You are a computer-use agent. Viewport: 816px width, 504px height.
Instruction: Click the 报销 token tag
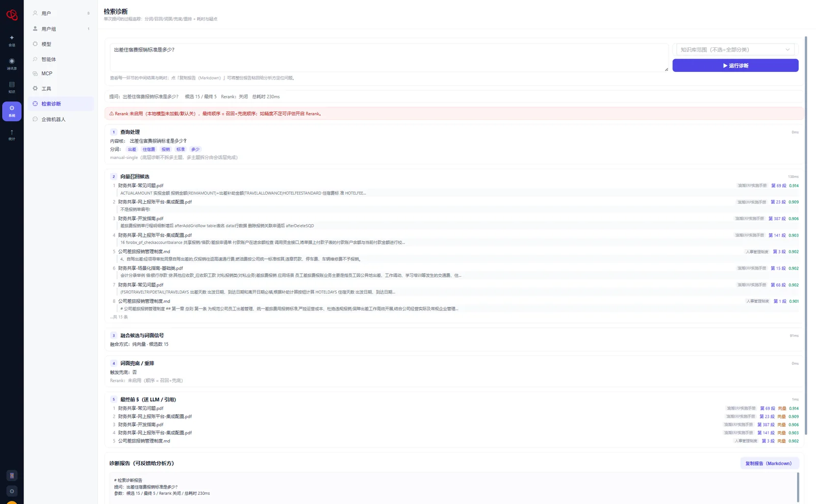point(166,149)
